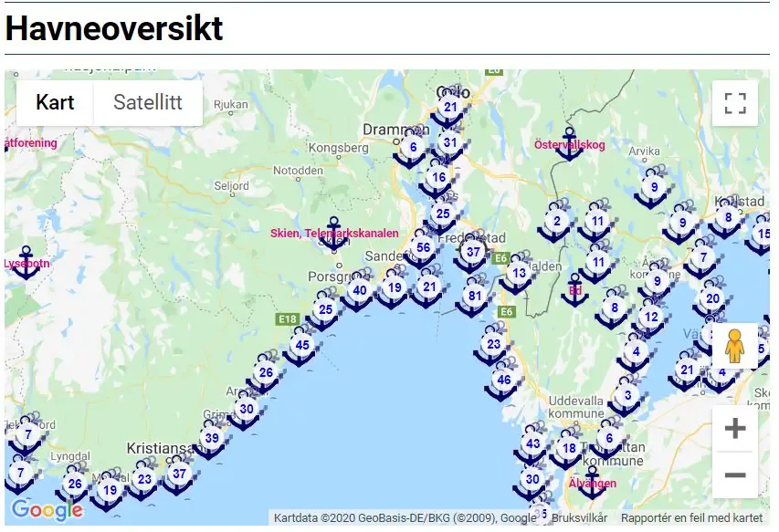779x532 pixels.
Task: Click the Skien, Telemarkskanalen label
Action: pyautogui.click(x=333, y=233)
